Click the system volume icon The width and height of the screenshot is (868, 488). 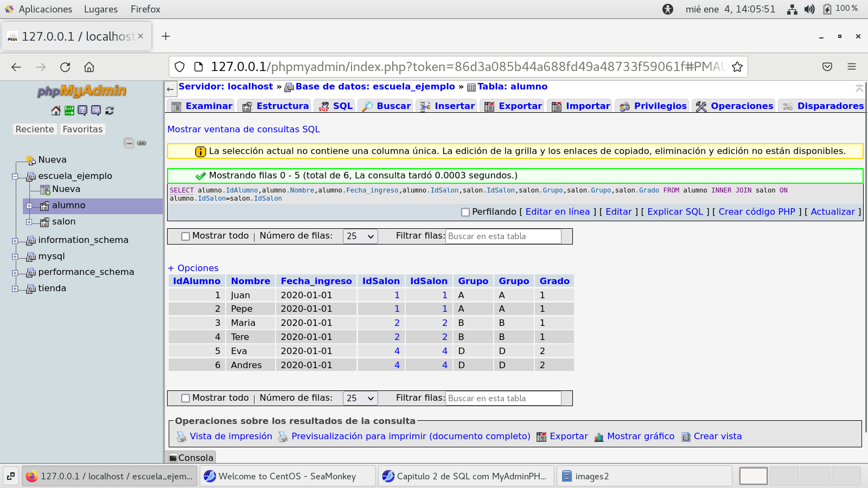point(809,9)
